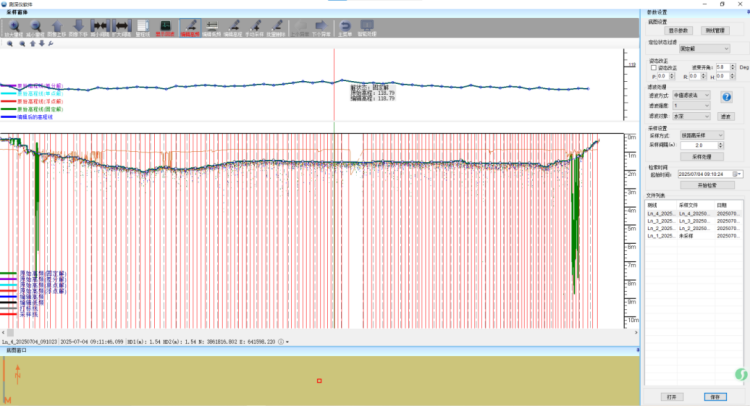Screen dimensions: 750x406
Task: Click the sampling interval 2.0 input field
Action: click(x=699, y=145)
